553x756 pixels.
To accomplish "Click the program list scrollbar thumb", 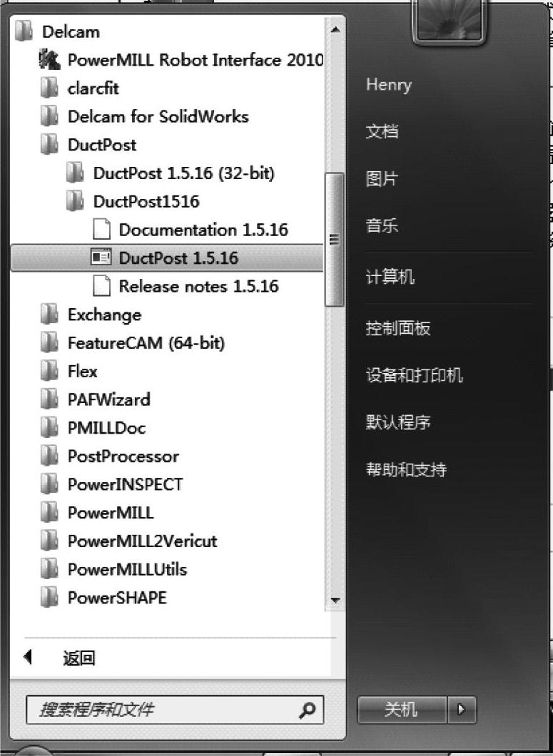I will pyautogui.click(x=334, y=240).
